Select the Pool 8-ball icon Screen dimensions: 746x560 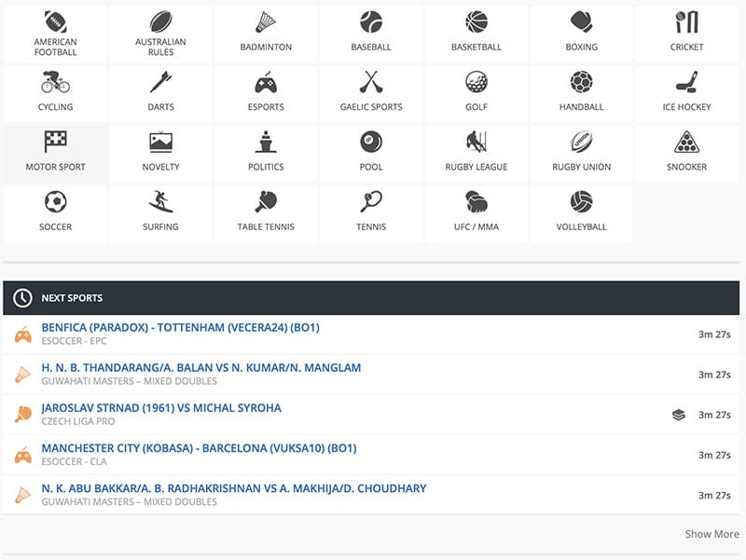point(371,142)
